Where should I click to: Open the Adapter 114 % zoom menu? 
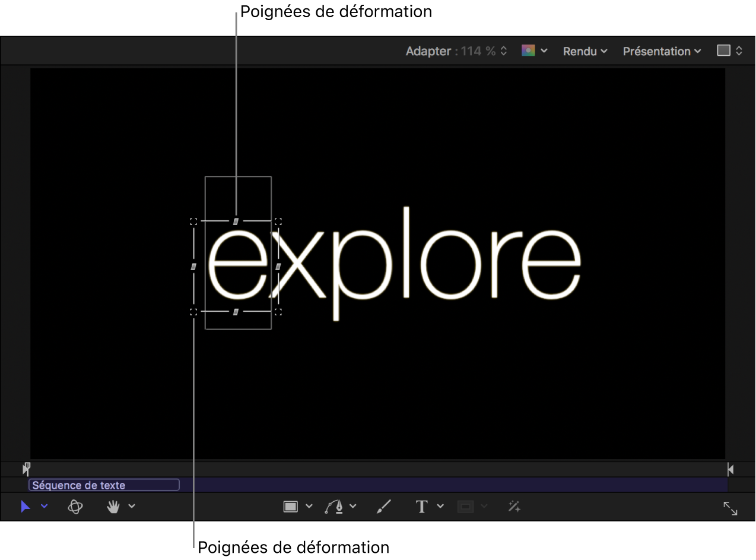coord(456,51)
